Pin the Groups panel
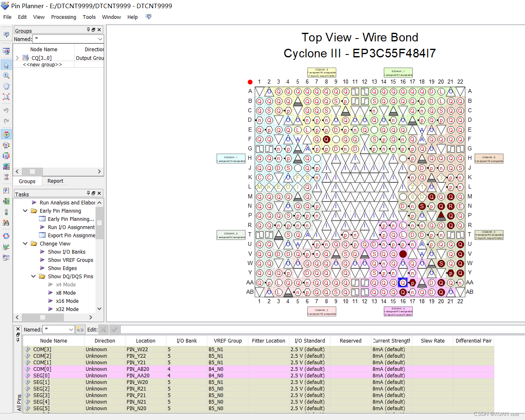 click(x=88, y=30)
